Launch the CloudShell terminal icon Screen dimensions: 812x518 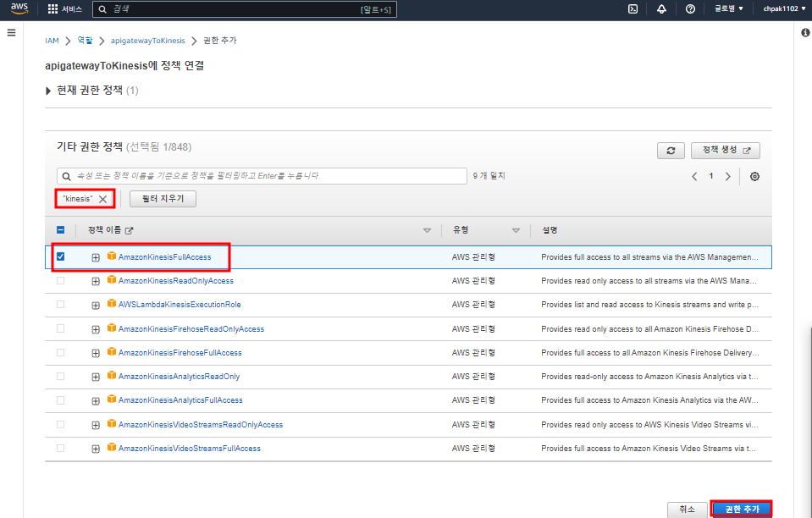[632, 8]
